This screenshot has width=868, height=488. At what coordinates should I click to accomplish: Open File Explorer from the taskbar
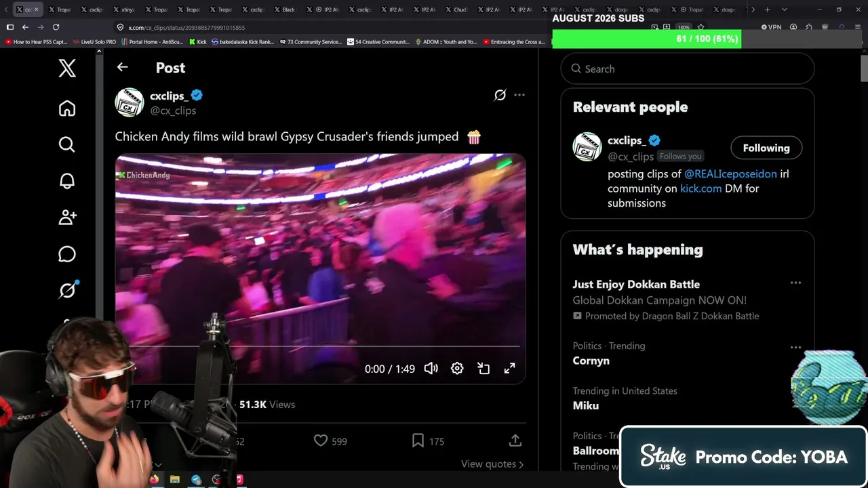pos(174,479)
